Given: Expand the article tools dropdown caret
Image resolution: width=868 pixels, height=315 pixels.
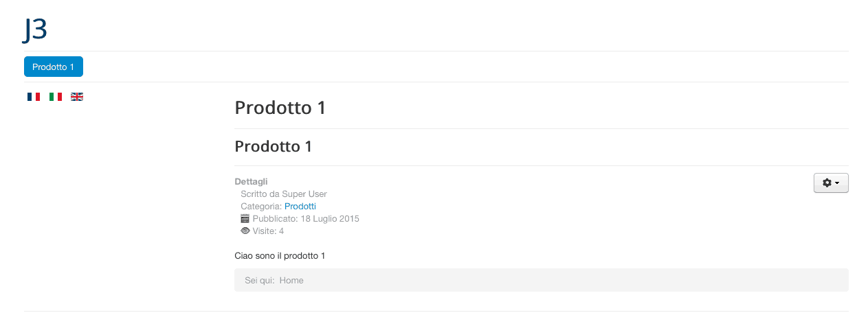Looking at the screenshot, I should tap(837, 183).
